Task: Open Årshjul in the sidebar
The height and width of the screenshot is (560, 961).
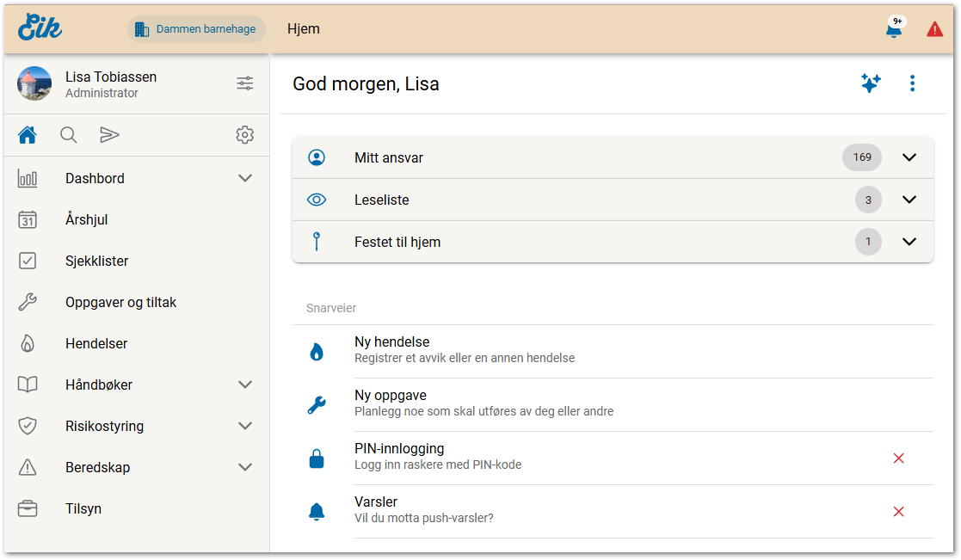Action: click(86, 219)
